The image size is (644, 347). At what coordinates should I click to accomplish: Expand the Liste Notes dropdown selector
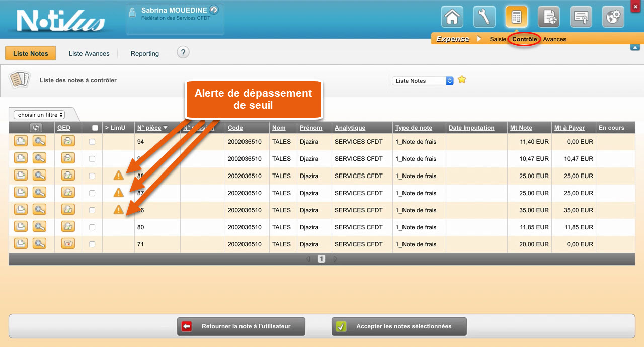tap(423, 81)
